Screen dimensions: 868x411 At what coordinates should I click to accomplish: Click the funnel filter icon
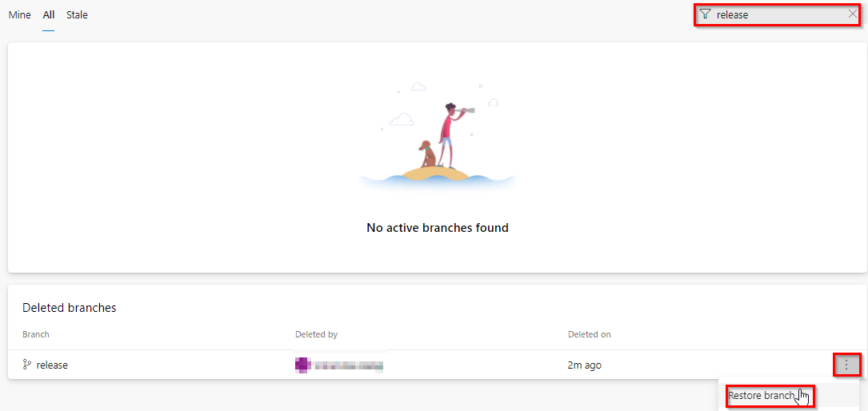pyautogui.click(x=705, y=14)
